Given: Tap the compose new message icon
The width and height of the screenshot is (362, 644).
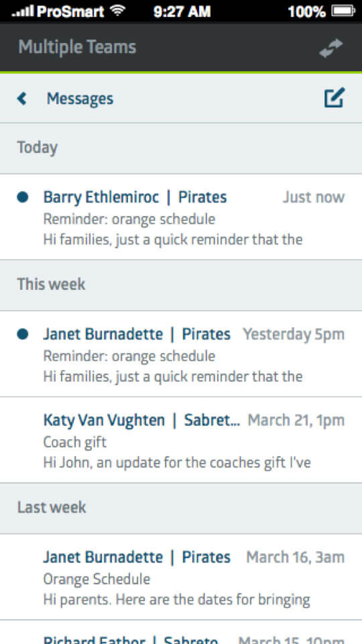Looking at the screenshot, I should [x=335, y=98].
